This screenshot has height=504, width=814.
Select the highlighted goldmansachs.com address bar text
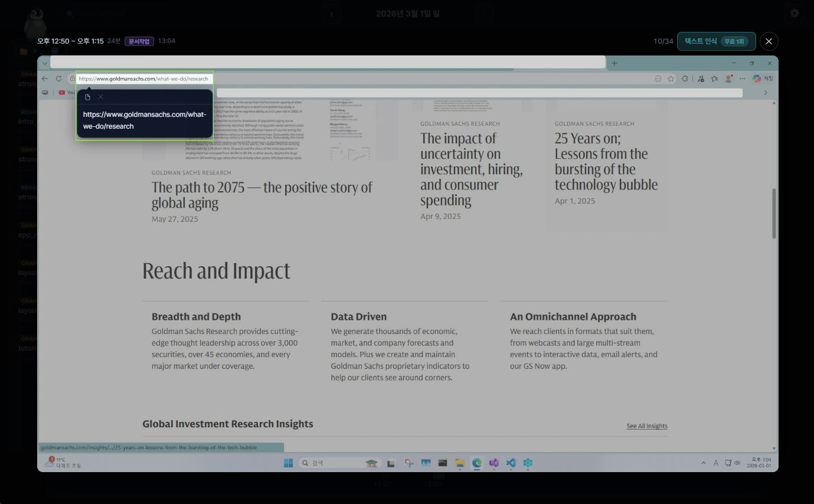[143, 78]
